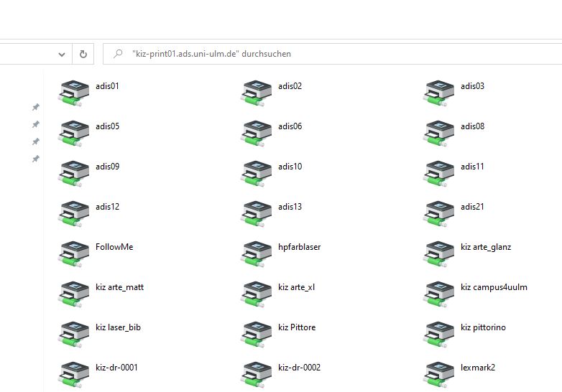Screen dimensions: 562x392
Task: Click the magnifying glass search icon
Action: pos(117,54)
